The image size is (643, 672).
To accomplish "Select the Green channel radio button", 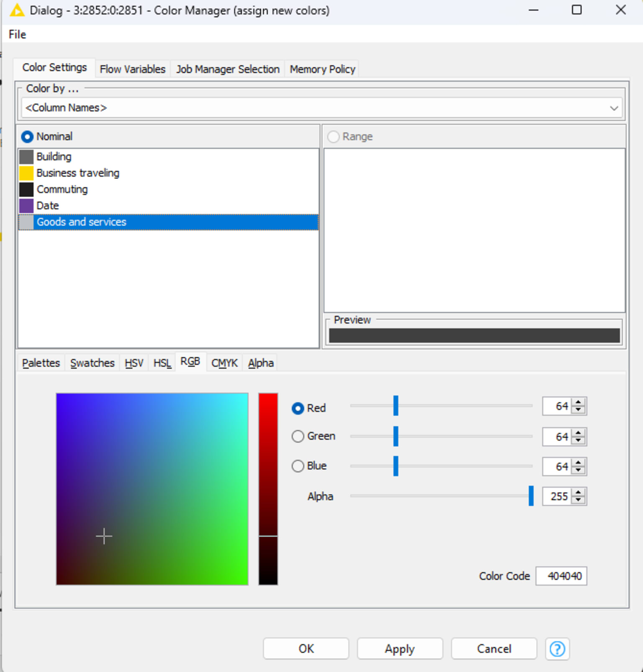I will [x=298, y=436].
